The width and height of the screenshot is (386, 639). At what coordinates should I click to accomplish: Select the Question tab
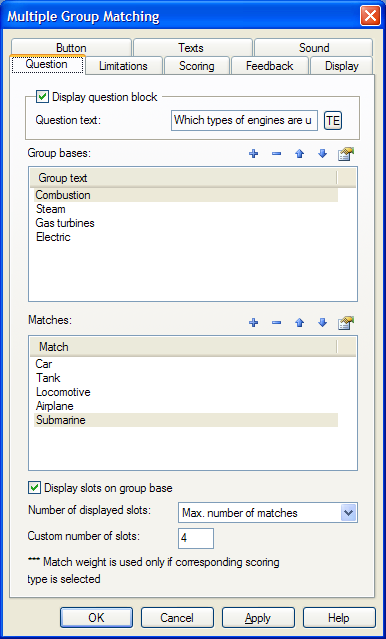click(x=46, y=64)
